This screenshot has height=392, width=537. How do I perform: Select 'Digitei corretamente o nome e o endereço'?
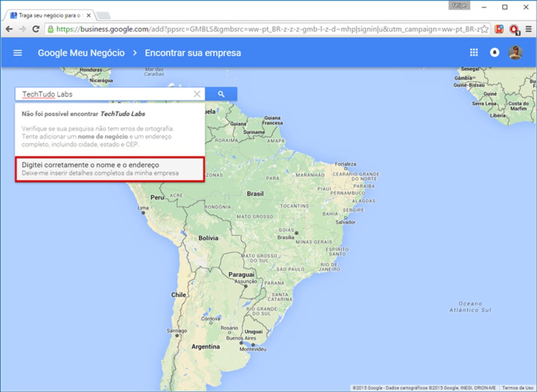pyautogui.click(x=110, y=169)
